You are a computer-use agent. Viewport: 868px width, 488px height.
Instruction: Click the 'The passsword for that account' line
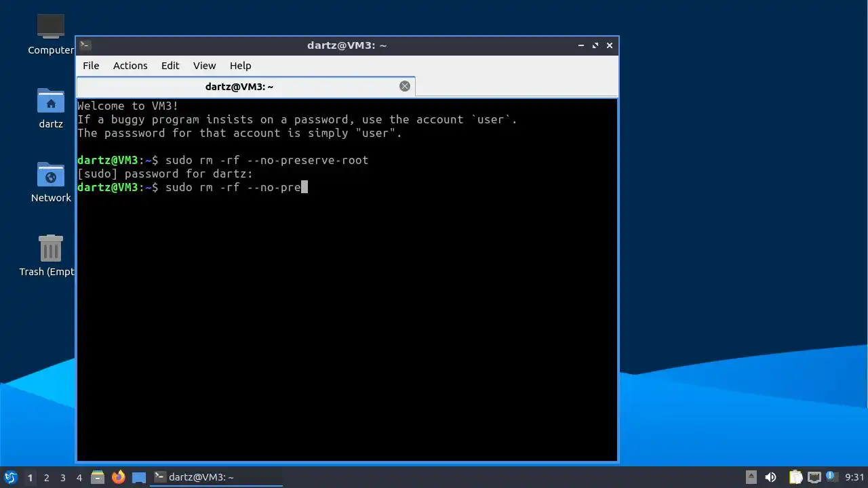(x=240, y=133)
